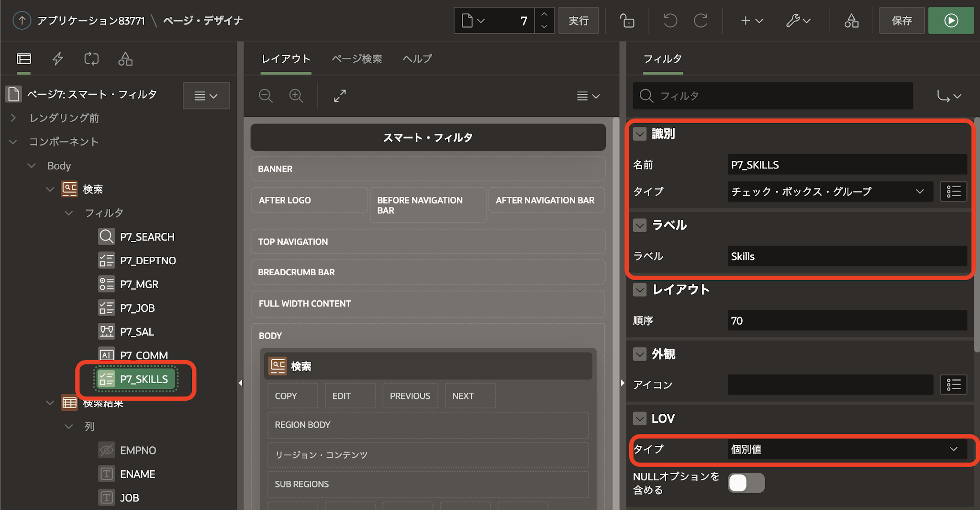980x510 pixels.
Task: Open the rendering tree menu dropdown
Action: 206,96
